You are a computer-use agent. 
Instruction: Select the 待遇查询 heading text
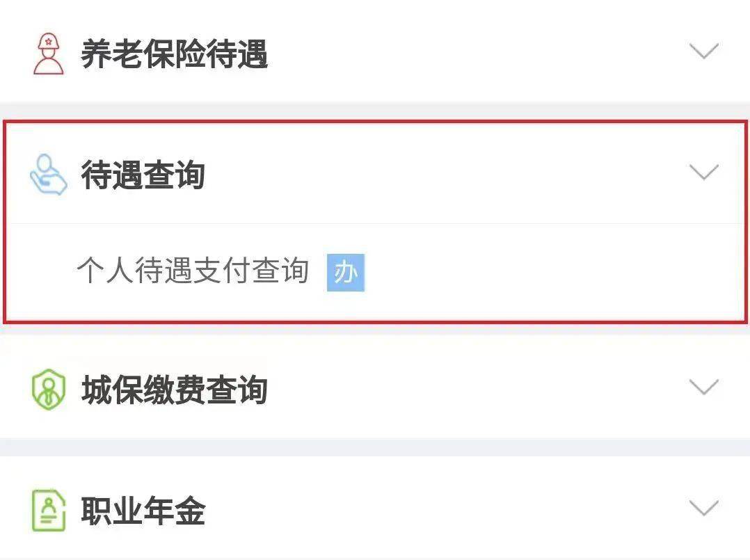[x=143, y=175]
